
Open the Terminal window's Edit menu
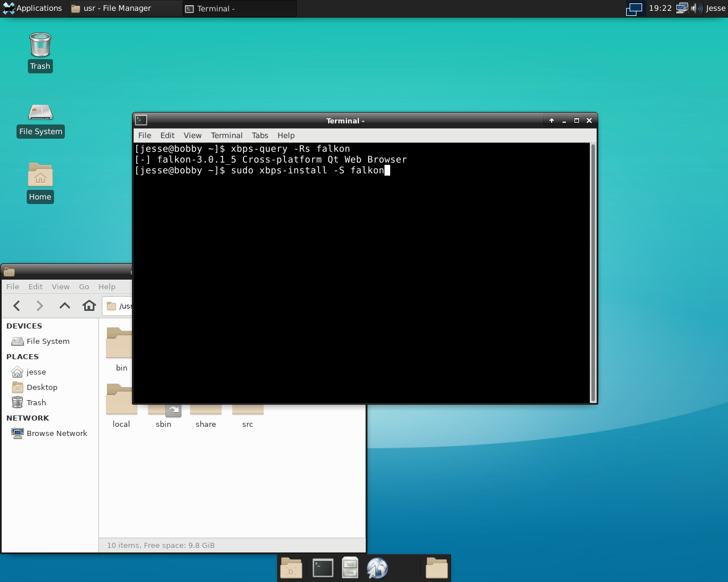[167, 135]
